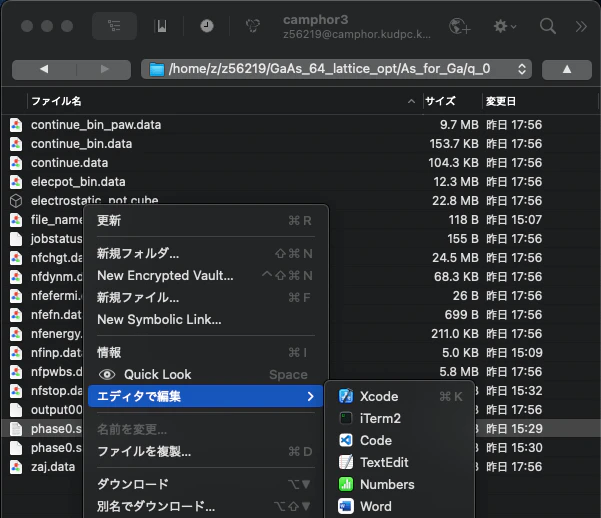Open the path dropdown for q_0 folder

pos(336,69)
